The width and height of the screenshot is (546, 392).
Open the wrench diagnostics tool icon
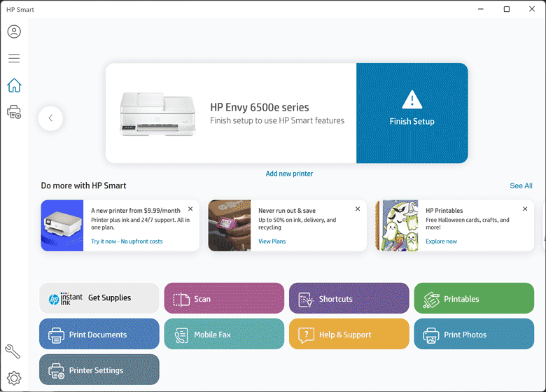tap(13, 351)
